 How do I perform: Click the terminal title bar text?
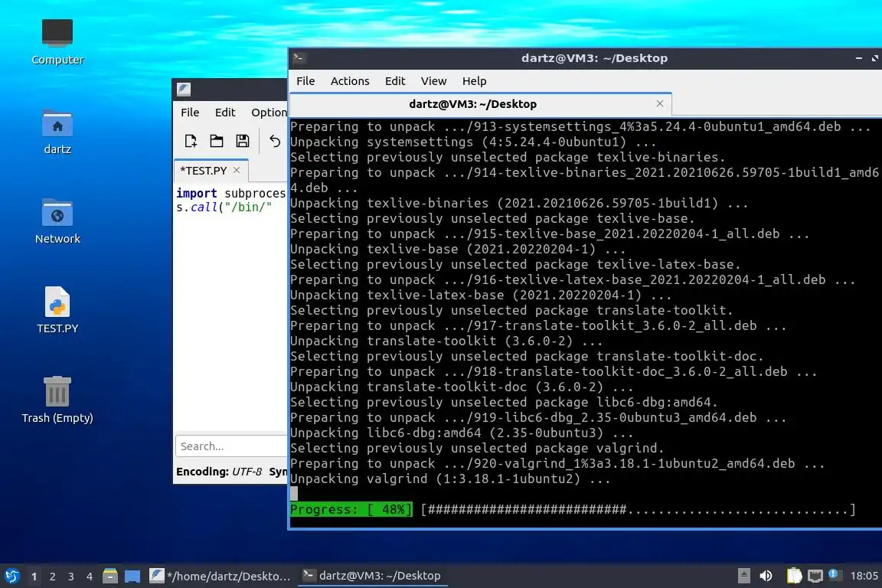[x=595, y=58]
